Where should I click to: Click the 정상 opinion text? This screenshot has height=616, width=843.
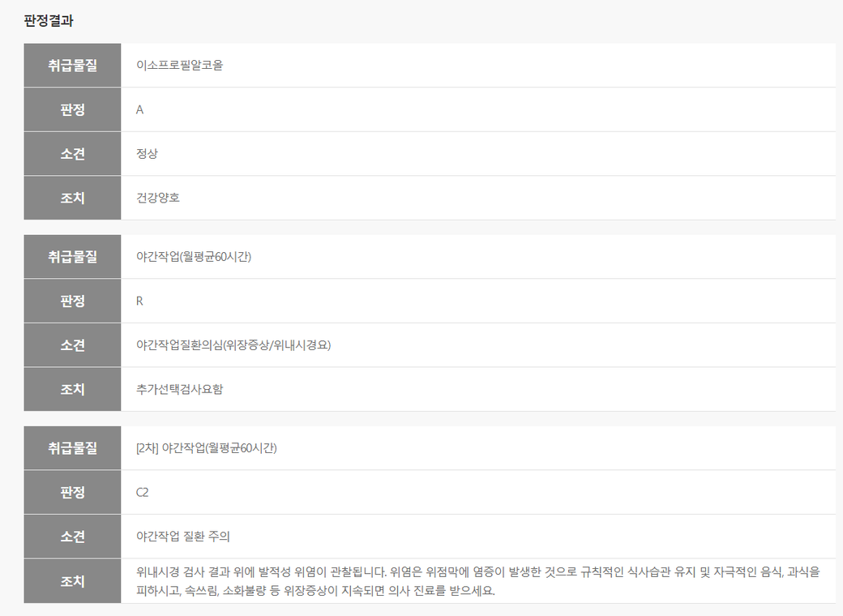tap(147, 153)
